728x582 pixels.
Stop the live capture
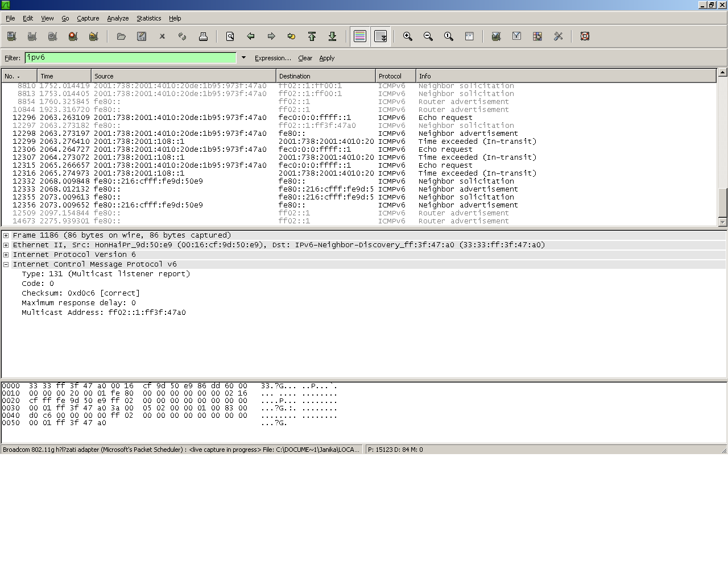(x=73, y=36)
